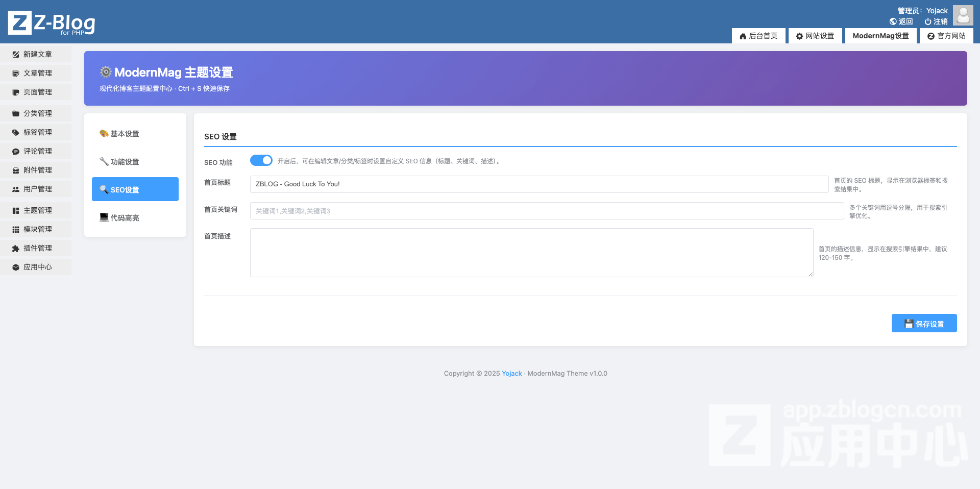Click the 注销 logout link

tap(936, 21)
